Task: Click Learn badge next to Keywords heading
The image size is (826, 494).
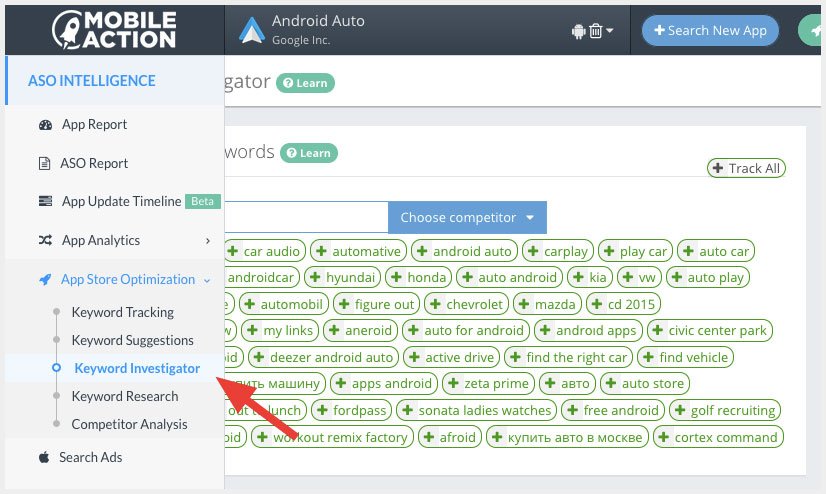Action: [309, 153]
